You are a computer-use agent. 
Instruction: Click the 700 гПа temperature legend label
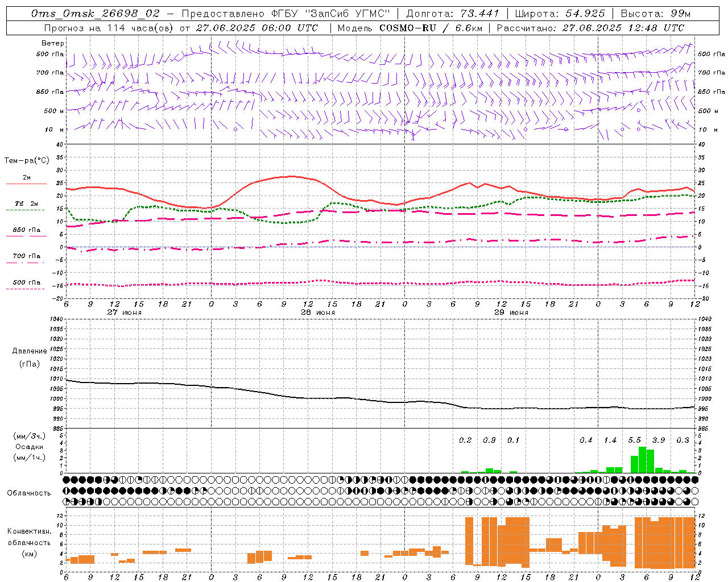pos(27,256)
